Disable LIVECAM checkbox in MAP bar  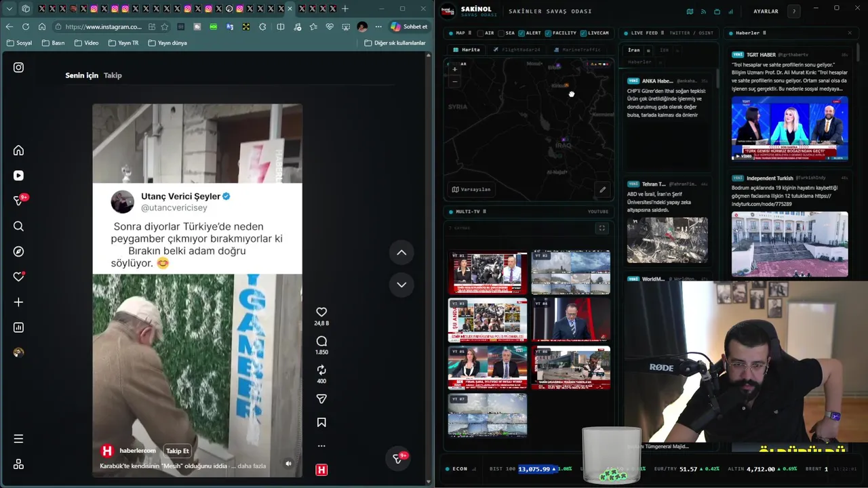click(x=583, y=33)
